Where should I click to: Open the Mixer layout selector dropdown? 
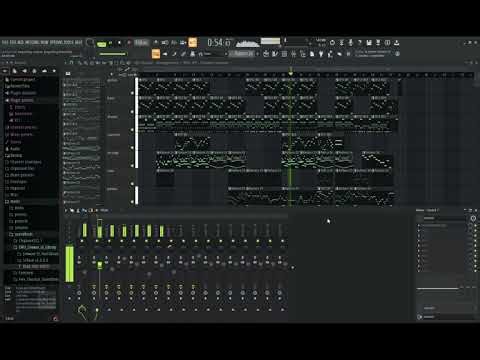pyautogui.click(x=105, y=210)
